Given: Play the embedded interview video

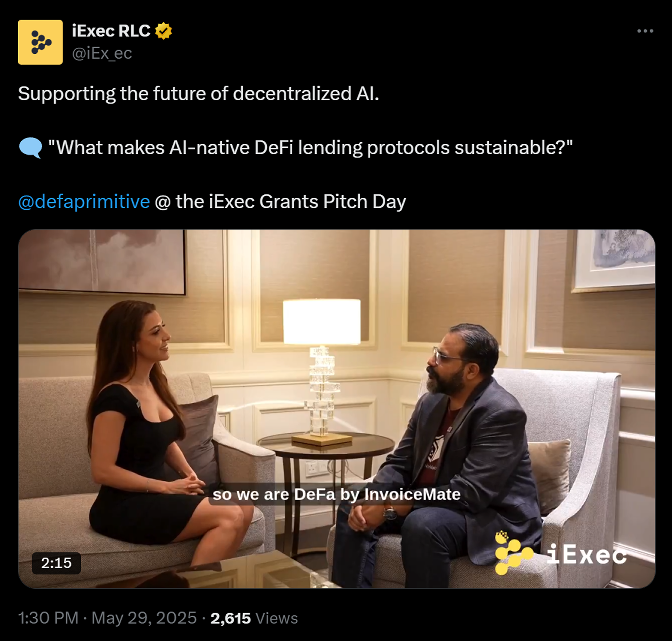Looking at the screenshot, I should [x=337, y=409].
